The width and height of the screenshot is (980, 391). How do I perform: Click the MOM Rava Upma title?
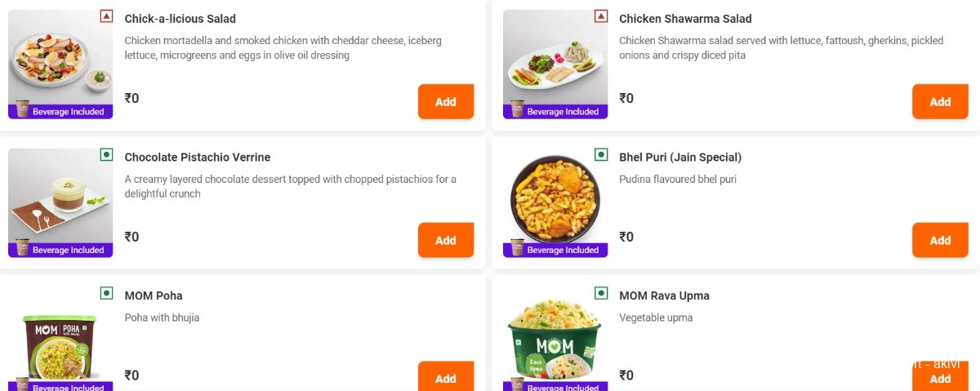pos(664,295)
